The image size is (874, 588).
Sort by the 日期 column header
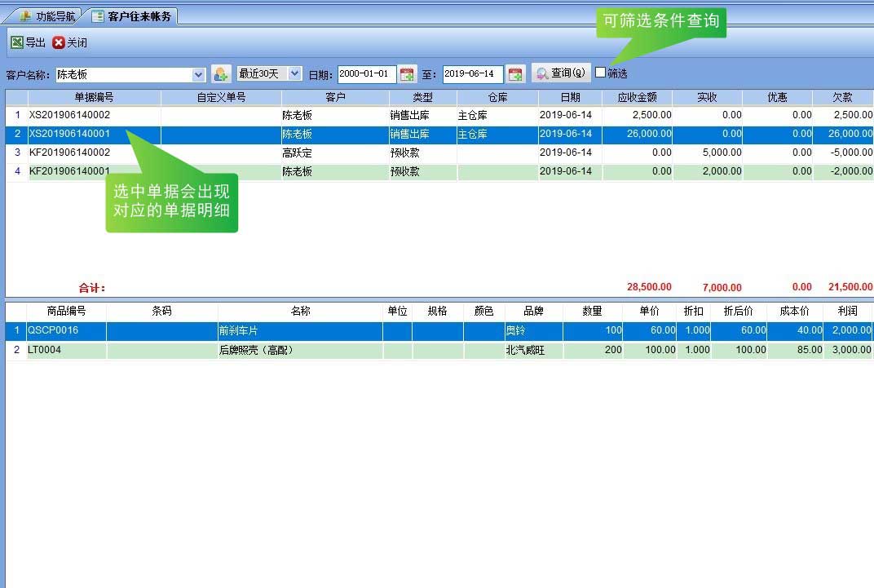pos(570,97)
